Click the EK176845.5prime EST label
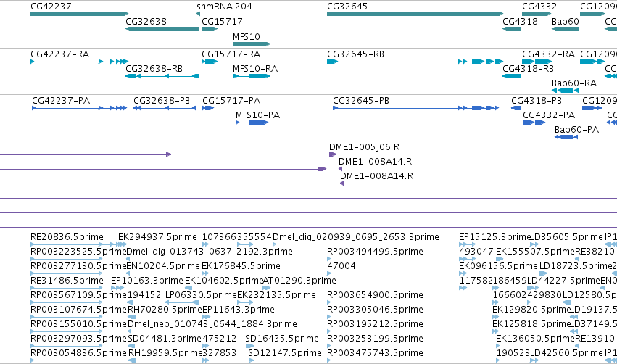617x364 pixels. pyautogui.click(x=241, y=266)
